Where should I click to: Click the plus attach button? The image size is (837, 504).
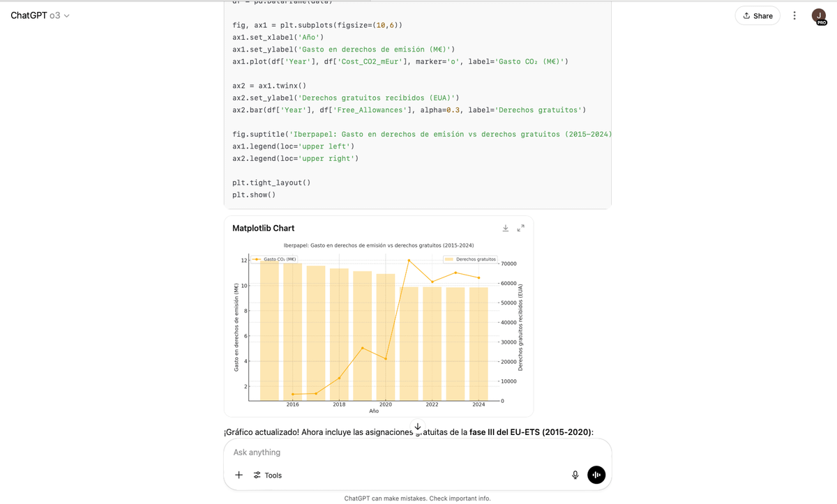click(239, 475)
